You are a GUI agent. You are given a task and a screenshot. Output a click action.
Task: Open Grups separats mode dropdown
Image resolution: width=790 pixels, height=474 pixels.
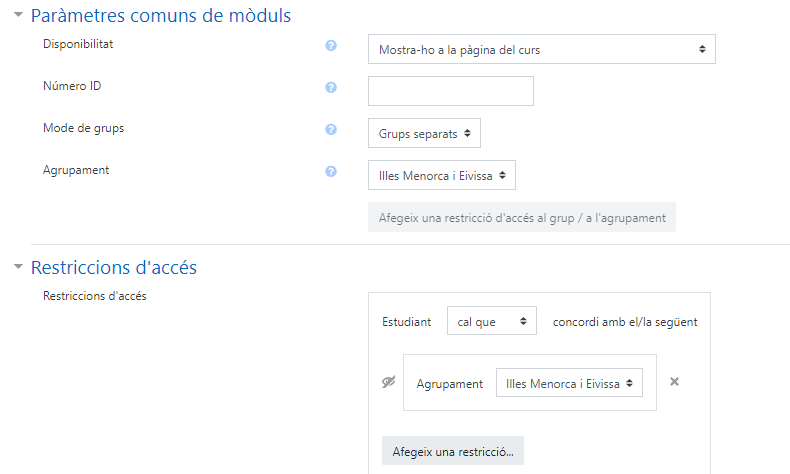coord(424,133)
